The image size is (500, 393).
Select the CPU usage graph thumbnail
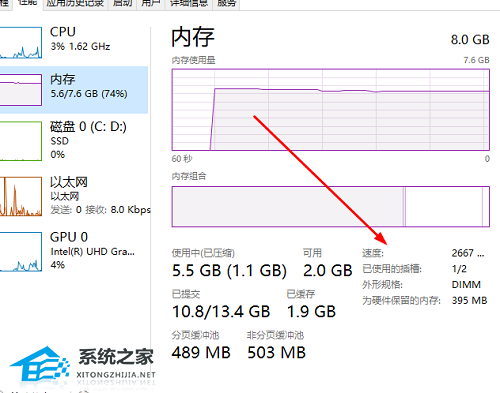pos(21,42)
